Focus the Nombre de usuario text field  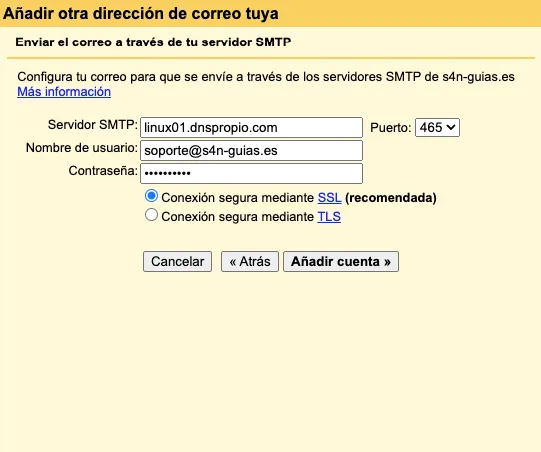[251, 150]
